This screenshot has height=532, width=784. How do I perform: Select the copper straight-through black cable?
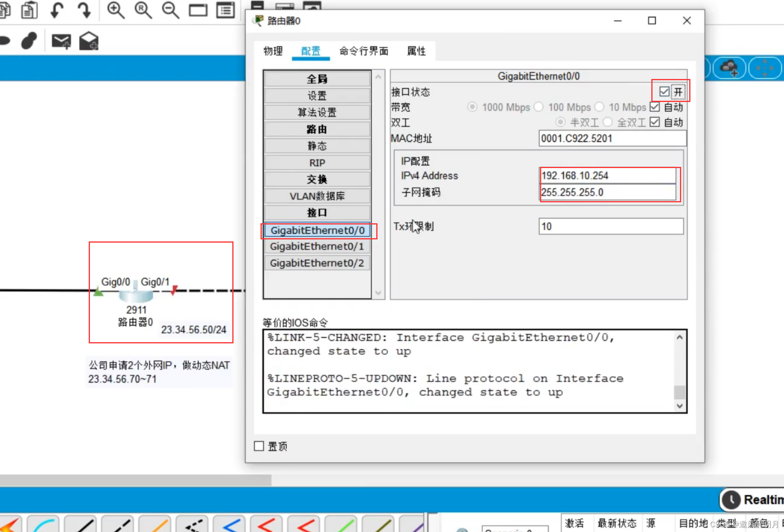click(x=81, y=524)
